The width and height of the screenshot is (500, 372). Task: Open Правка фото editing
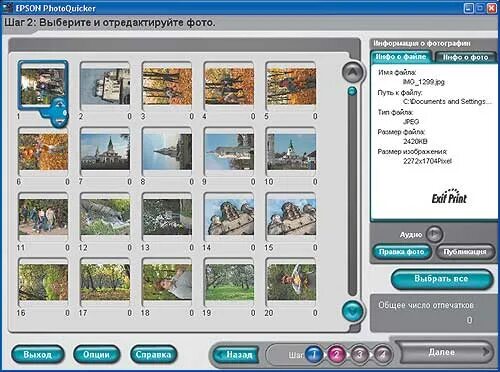point(401,252)
